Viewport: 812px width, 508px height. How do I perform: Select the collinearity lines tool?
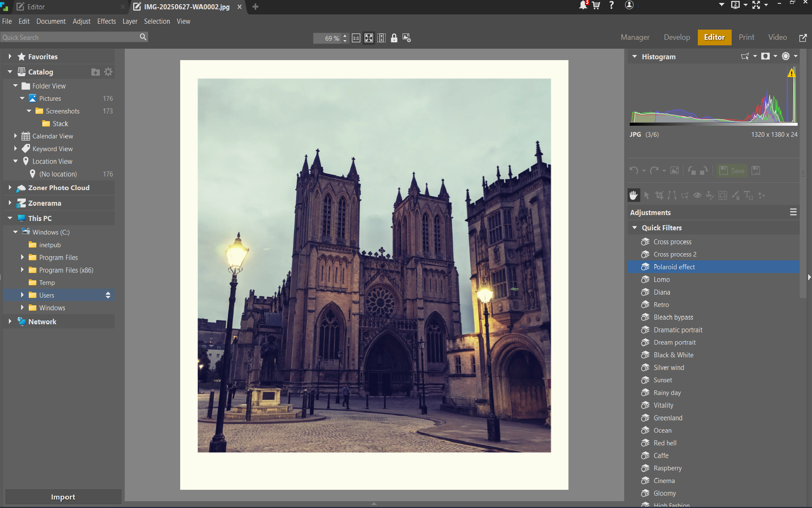click(x=672, y=195)
